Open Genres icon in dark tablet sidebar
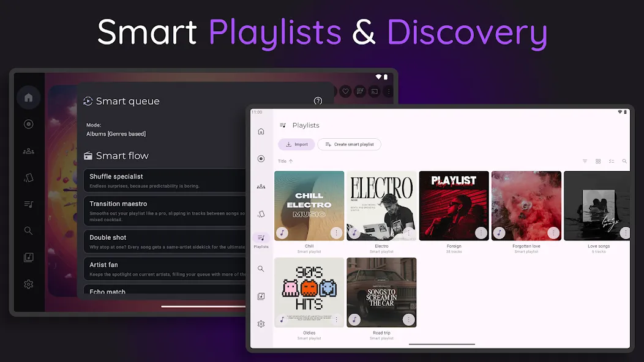This screenshot has height=362, width=644. [x=28, y=178]
